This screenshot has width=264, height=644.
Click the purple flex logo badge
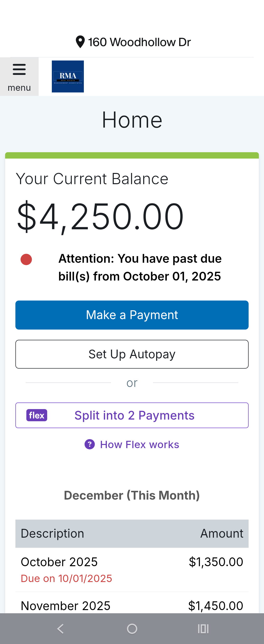tap(37, 415)
